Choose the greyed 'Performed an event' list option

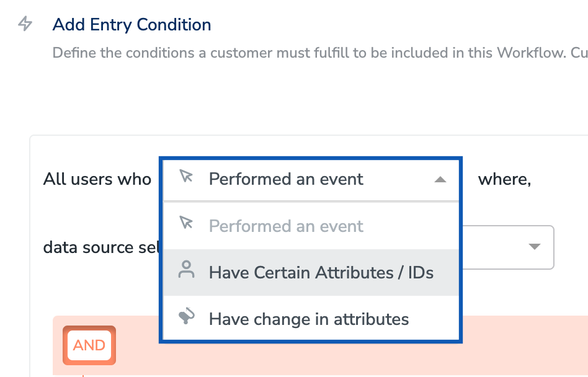[286, 226]
